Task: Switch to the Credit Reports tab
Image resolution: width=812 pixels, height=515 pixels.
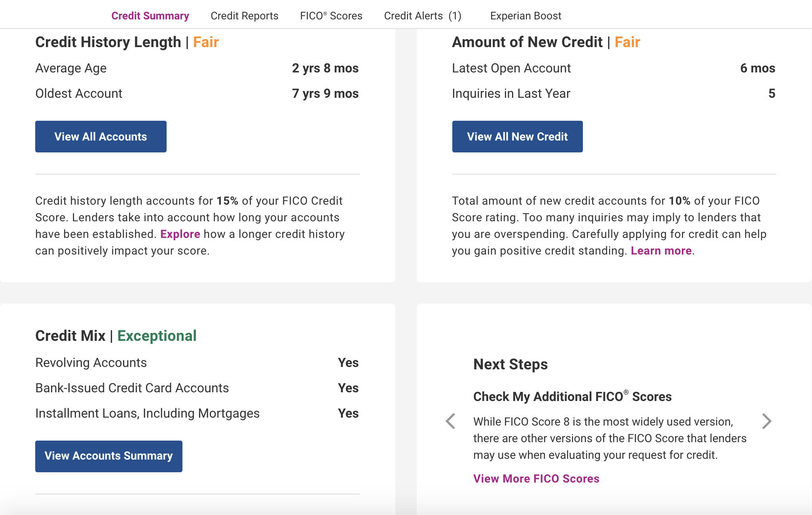Action: (244, 15)
